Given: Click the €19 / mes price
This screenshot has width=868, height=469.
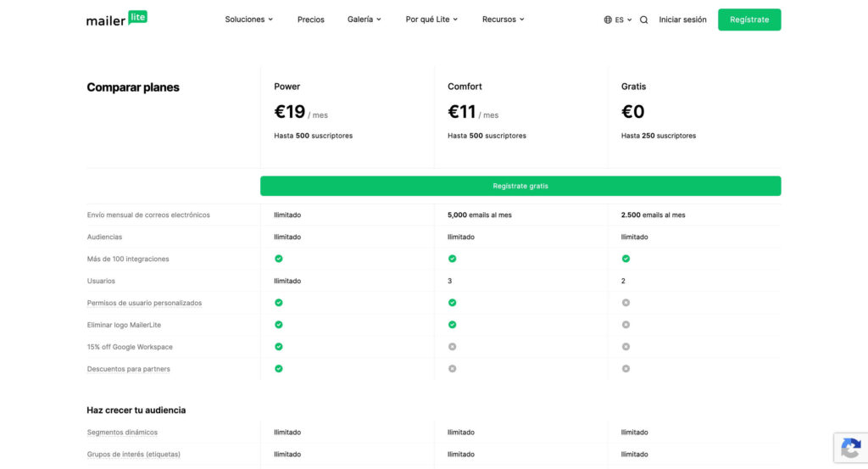Looking at the screenshot, I should [x=301, y=113].
